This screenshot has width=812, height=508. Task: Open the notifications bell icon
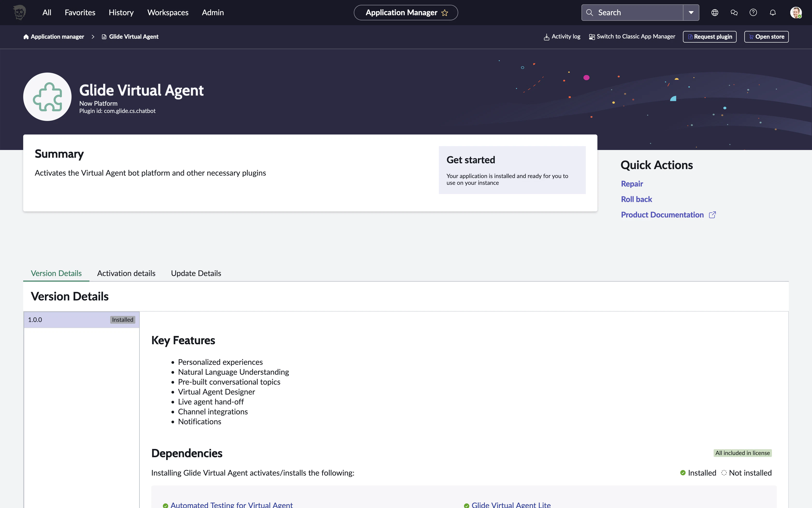(773, 12)
